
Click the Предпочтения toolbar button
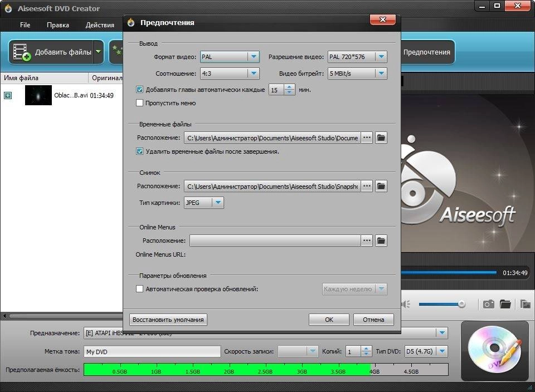click(426, 52)
